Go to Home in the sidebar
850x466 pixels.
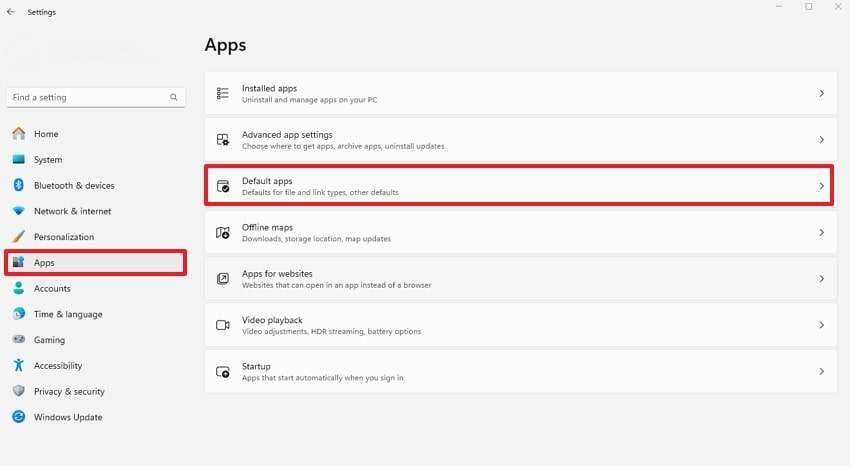95,133
